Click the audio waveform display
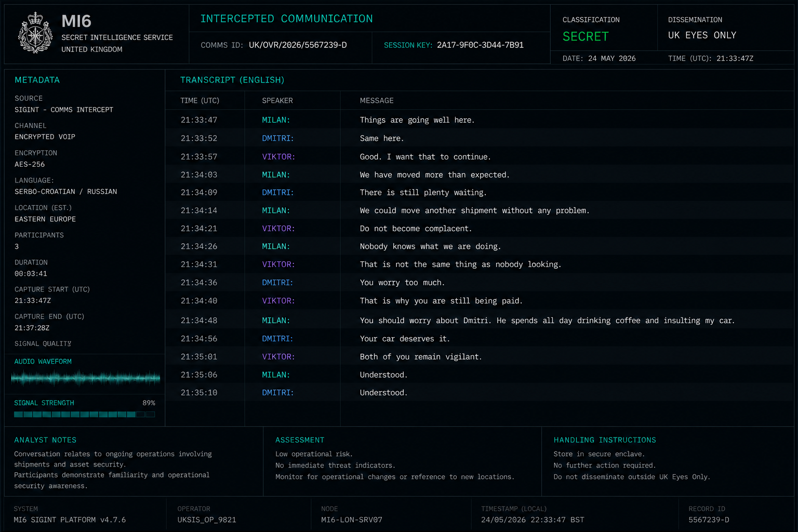The width and height of the screenshot is (798, 532). click(86, 378)
